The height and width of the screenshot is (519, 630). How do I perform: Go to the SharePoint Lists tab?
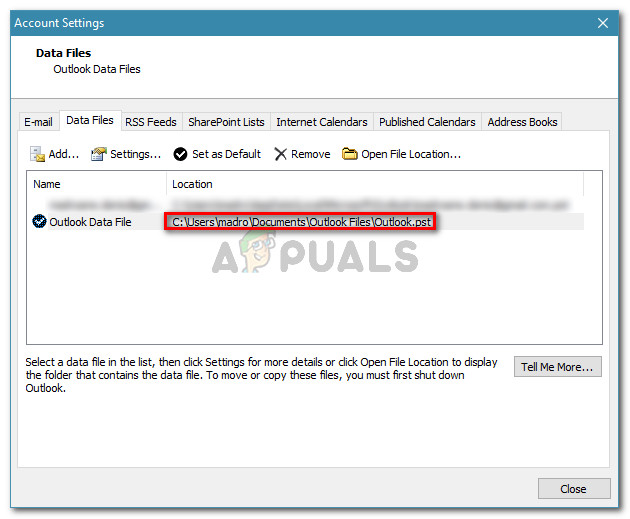click(226, 122)
